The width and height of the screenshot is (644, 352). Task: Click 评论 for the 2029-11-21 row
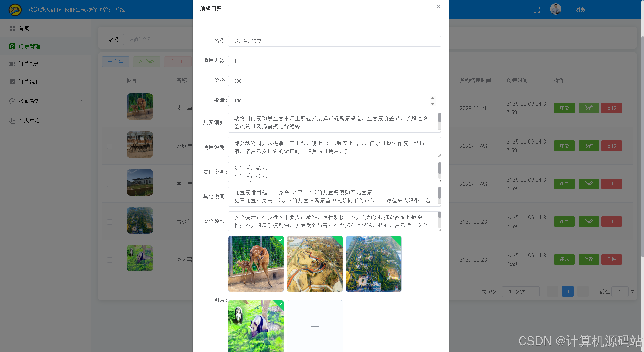pyautogui.click(x=564, y=108)
